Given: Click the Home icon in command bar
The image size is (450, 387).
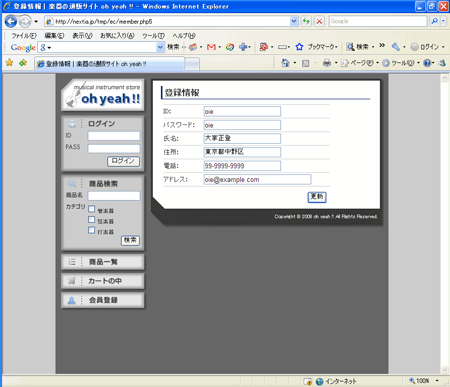Looking at the screenshot, I should pos(285,63).
